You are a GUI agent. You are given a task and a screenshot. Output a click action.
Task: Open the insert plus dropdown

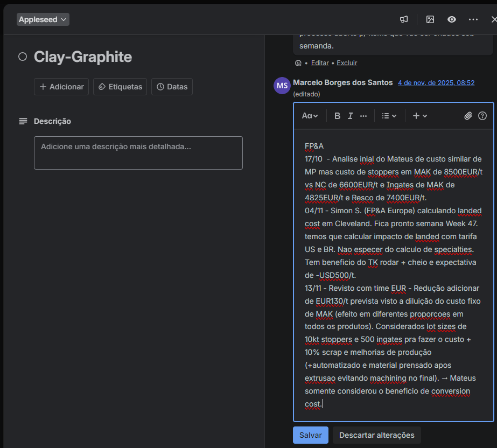point(420,116)
